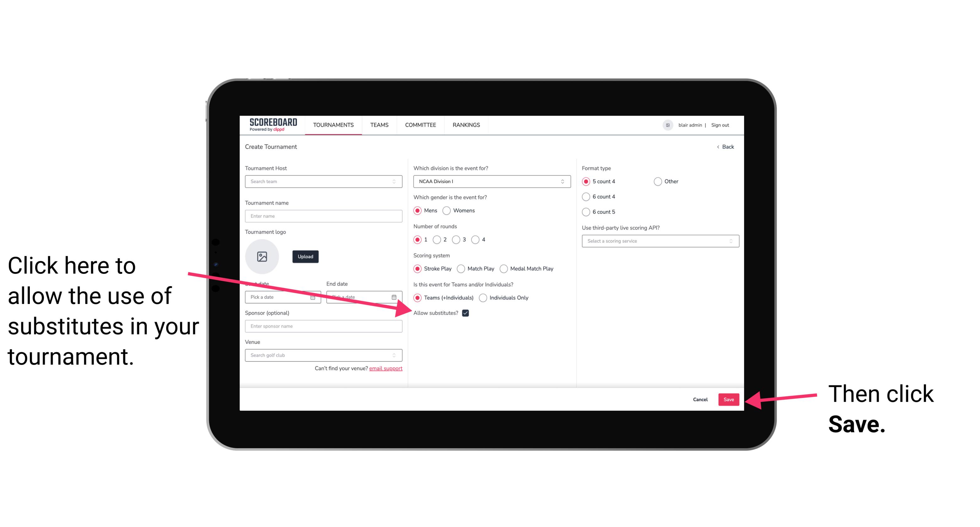Enable Allow substitutes checkbox
Viewport: 980px width, 527px height.
[467, 313]
